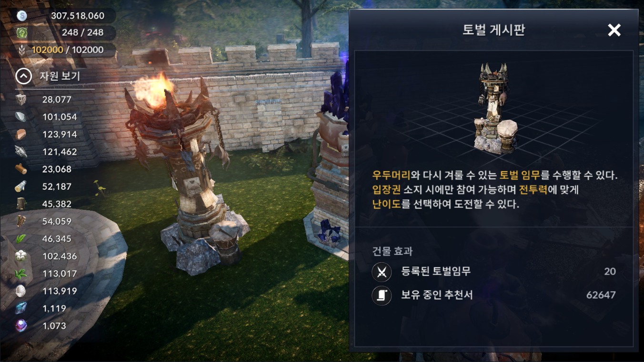The height and width of the screenshot is (362, 644).
Task: Click the subjugation board building preview image
Action: pos(494,108)
